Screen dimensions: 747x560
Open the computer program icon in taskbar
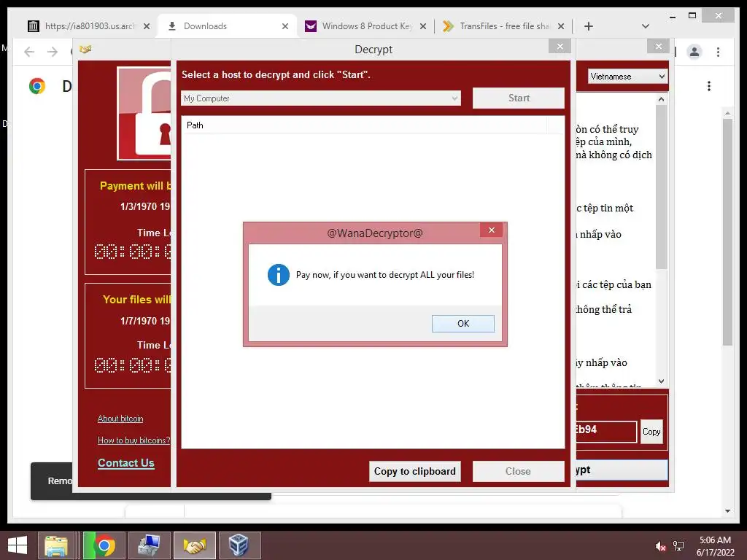click(x=149, y=545)
